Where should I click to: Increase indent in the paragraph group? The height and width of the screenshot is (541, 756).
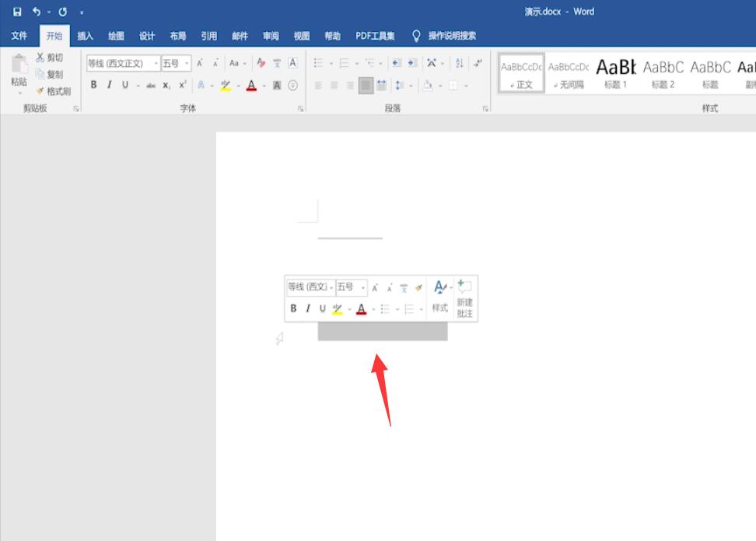pos(412,63)
